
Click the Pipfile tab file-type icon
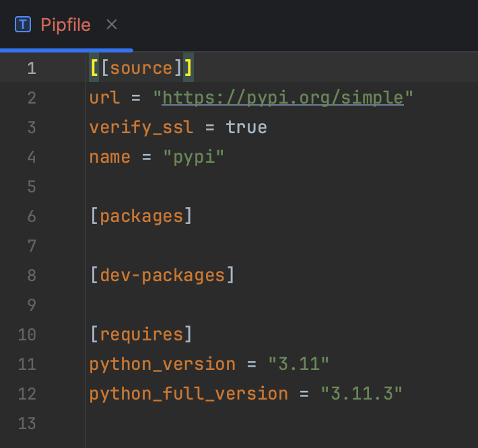click(x=24, y=25)
